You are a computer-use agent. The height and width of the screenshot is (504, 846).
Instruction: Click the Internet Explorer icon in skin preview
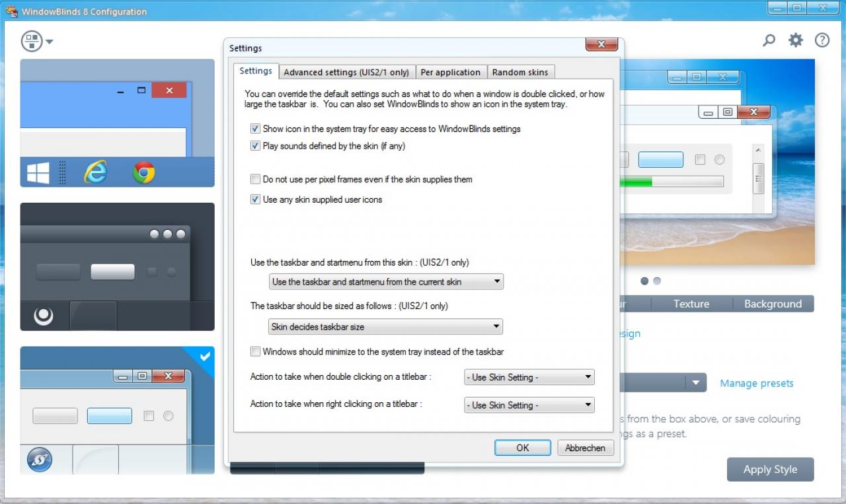click(x=96, y=172)
